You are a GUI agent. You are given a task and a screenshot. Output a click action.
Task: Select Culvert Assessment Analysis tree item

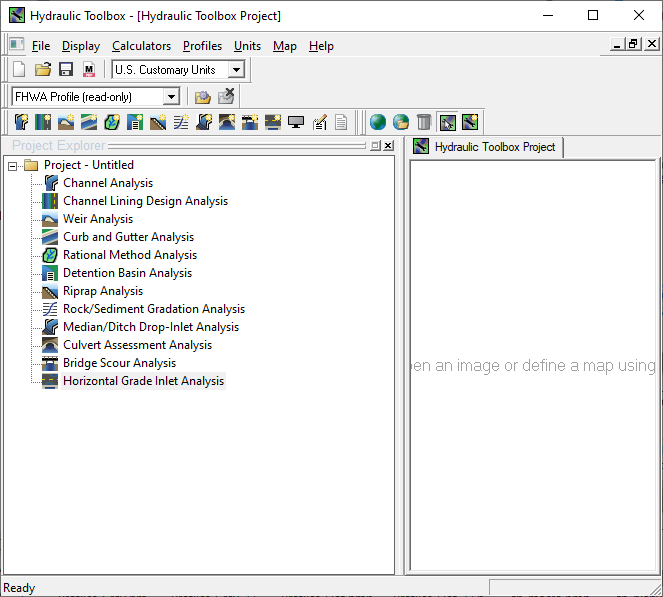(x=137, y=345)
